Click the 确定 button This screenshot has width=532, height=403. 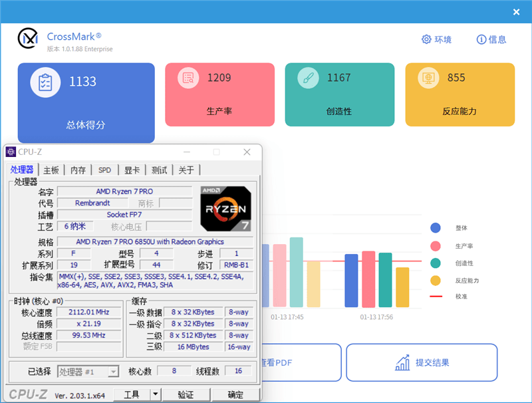pyautogui.click(x=235, y=394)
